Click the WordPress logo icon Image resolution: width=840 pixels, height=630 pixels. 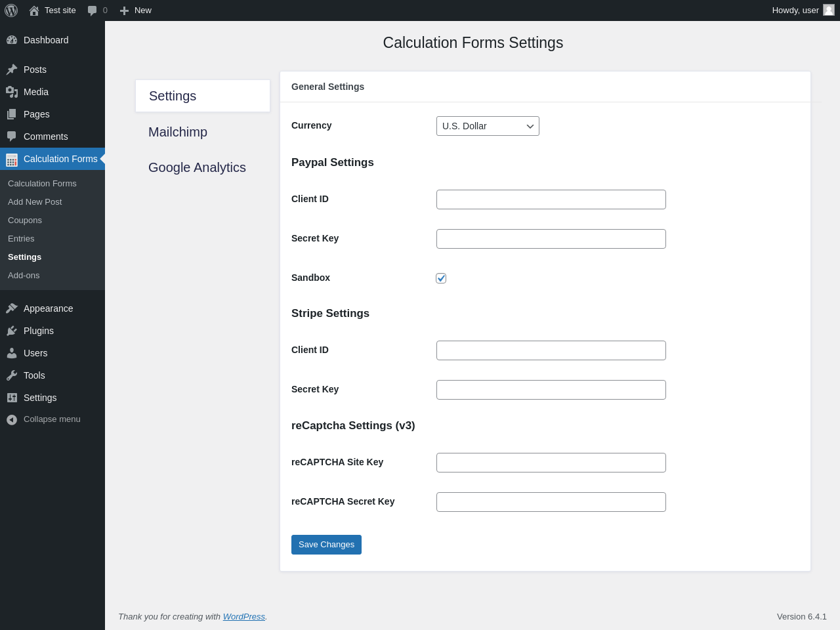click(x=11, y=10)
